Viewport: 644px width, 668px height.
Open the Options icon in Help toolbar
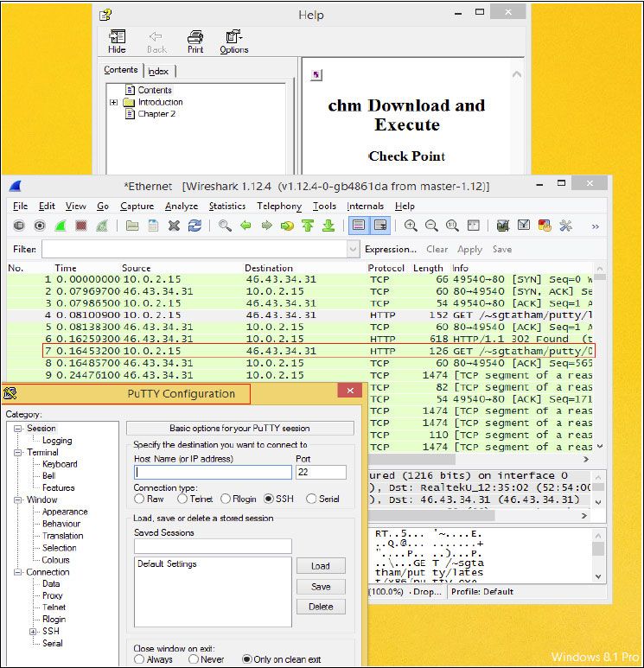(x=233, y=41)
